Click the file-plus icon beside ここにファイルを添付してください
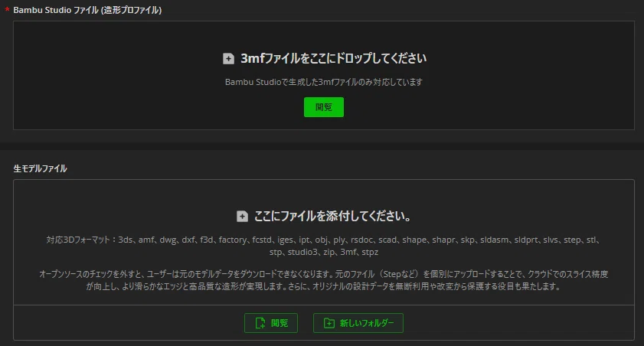The width and height of the screenshot is (644, 346). (242, 217)
